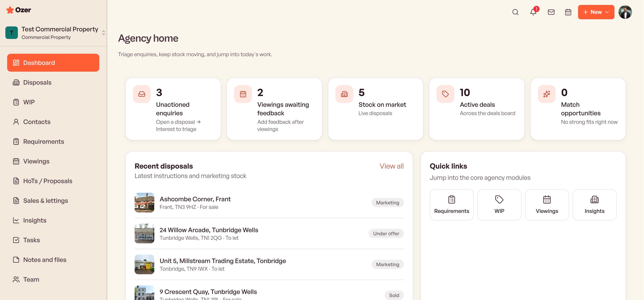Open the Viewings awaiting feedback card
The width and height of the screenshot is (644, 300).
click(274, 109)
